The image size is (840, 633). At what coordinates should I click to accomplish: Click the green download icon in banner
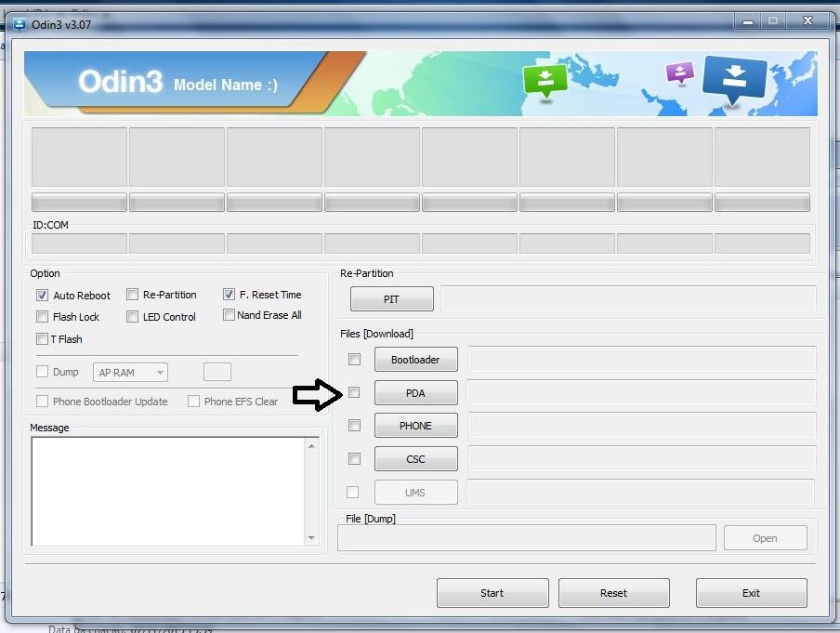click(545, 81)
